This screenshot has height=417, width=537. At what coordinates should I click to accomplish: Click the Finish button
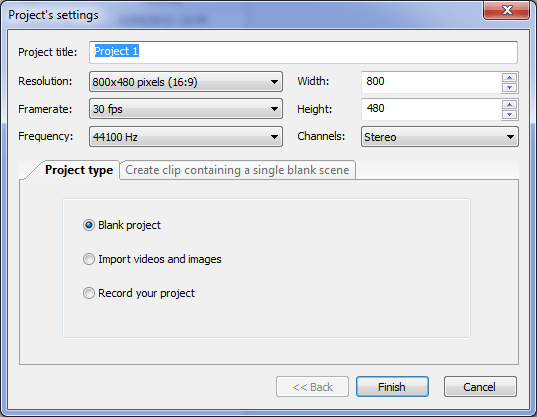(x=392, y=387)
